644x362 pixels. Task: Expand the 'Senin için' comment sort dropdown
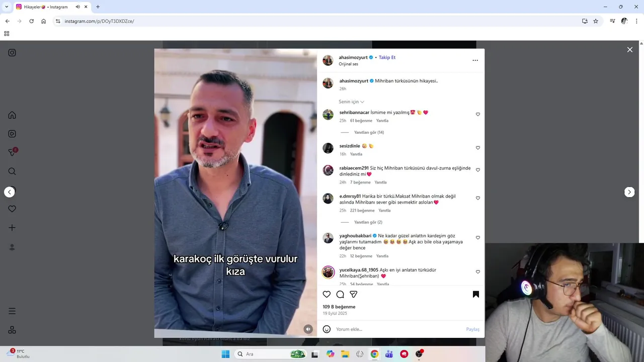coord(352,102)
